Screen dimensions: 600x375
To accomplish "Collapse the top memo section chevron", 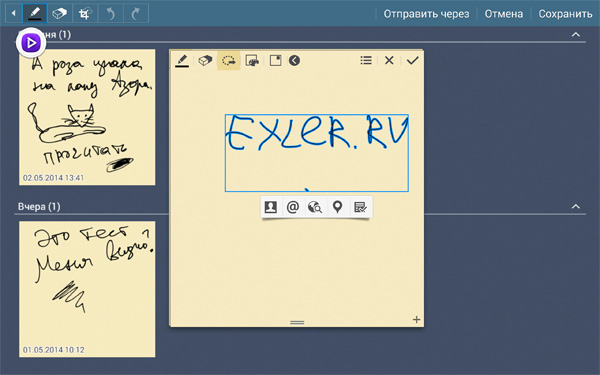I will point(576,34).
